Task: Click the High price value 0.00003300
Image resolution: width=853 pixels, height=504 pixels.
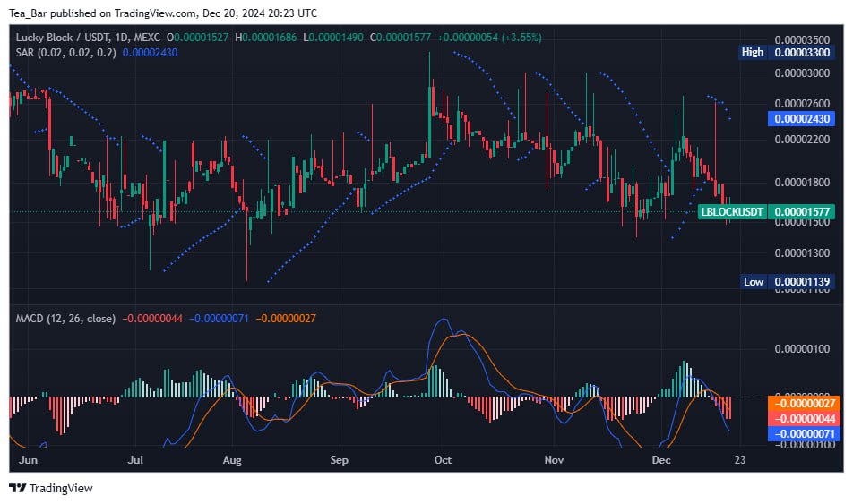Action: pos(801,52)
